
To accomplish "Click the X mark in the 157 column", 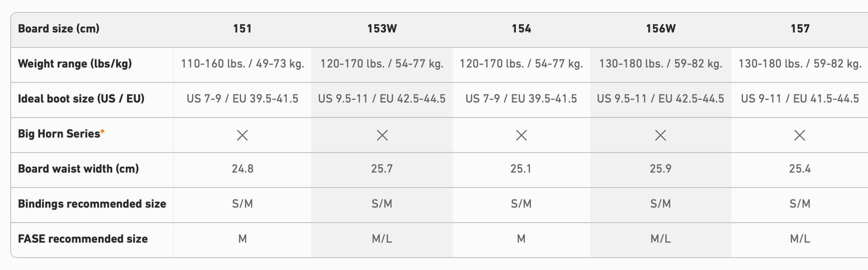I will 800,135.
